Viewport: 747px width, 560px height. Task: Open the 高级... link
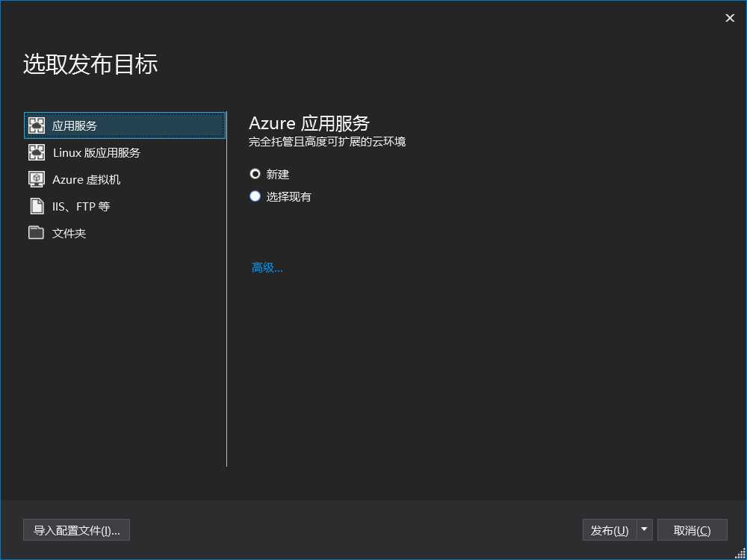[267, 268]
